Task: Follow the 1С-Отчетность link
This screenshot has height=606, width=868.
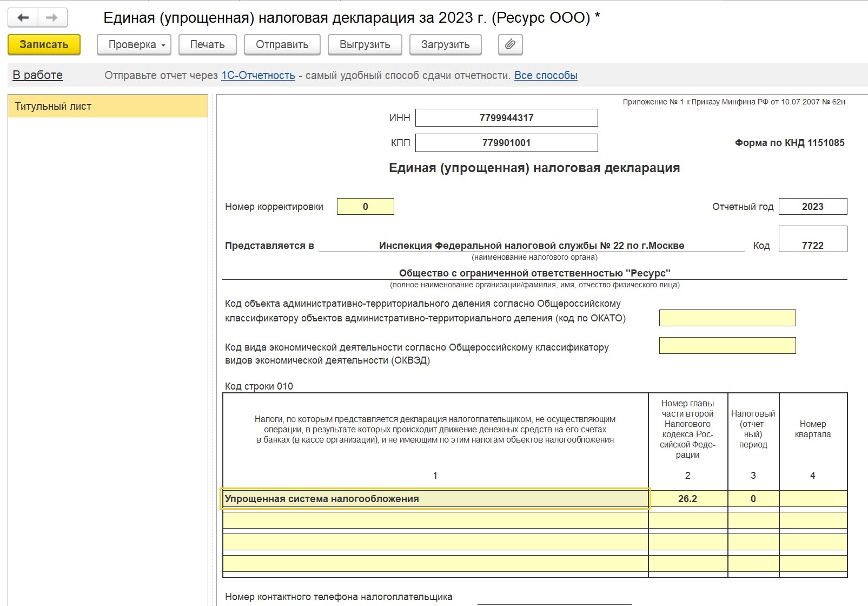Action: click(x=258, y=75)
